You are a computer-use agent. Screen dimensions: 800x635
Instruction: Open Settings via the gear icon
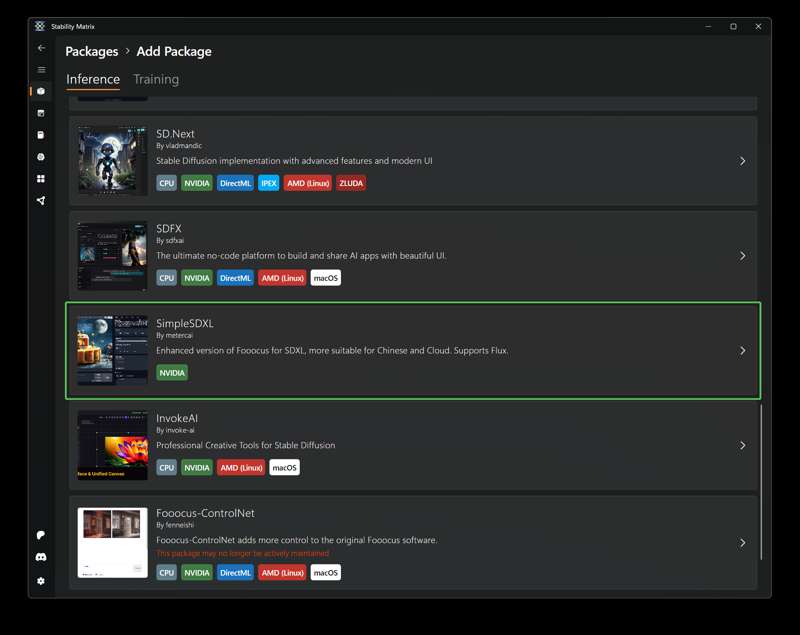[x=41, y=581]
